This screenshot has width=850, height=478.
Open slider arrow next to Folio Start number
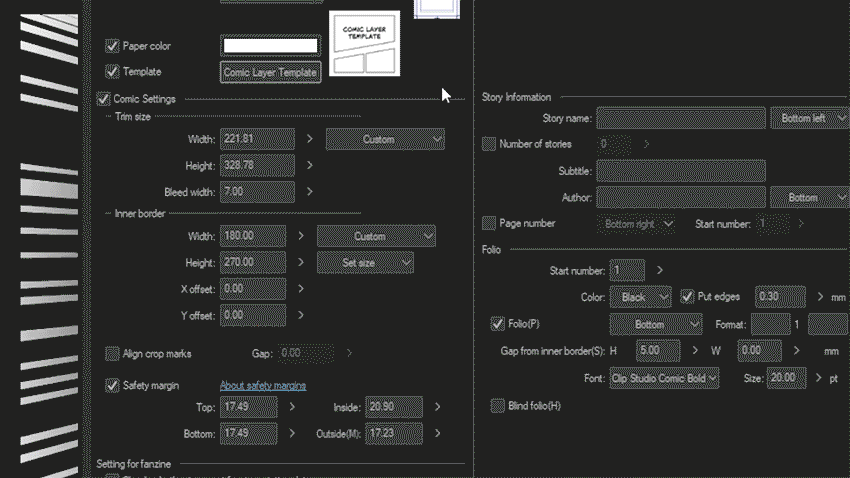click(x=660, y=270)
